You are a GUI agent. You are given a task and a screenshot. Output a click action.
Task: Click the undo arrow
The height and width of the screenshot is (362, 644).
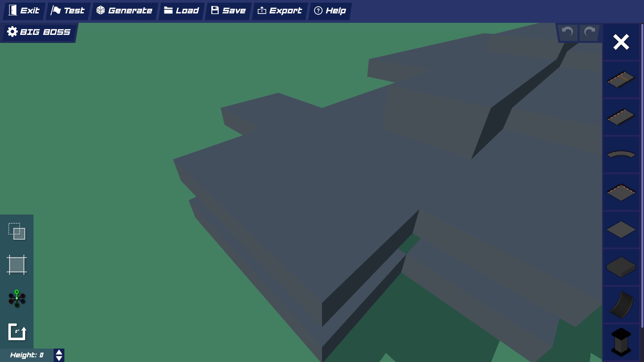tap(568, 32)
